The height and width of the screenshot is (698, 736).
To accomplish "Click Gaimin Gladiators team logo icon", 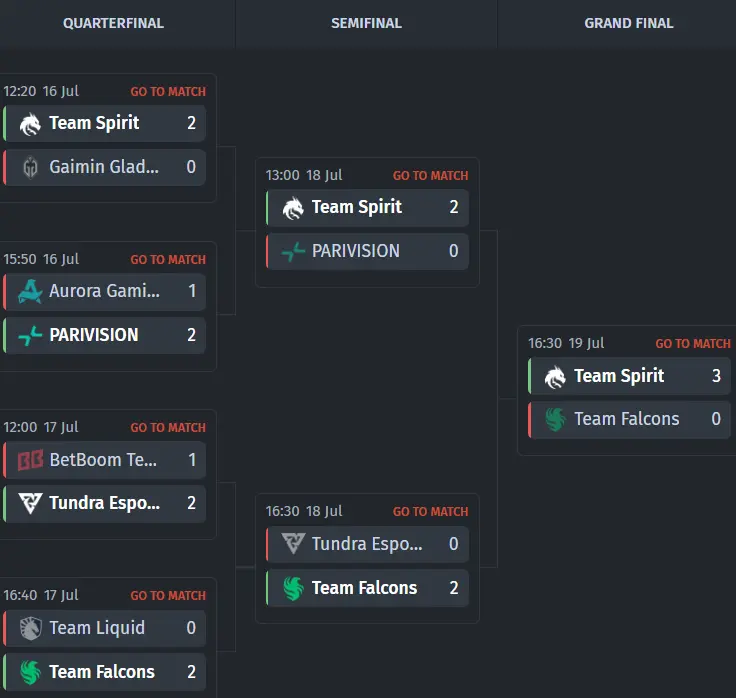I will tap(31, 167).
